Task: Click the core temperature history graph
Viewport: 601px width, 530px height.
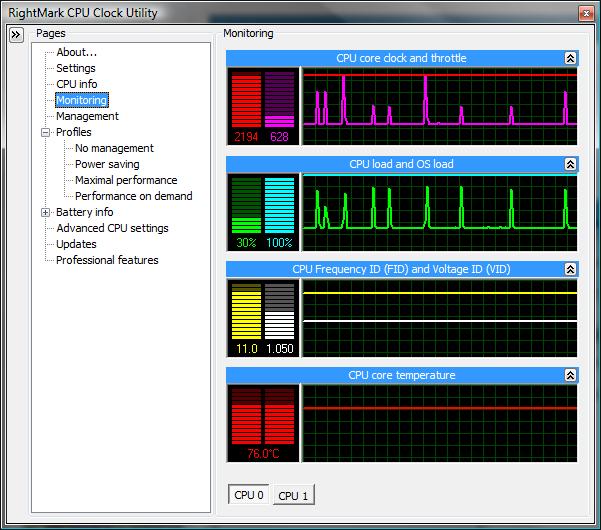Action: point(440,423)
